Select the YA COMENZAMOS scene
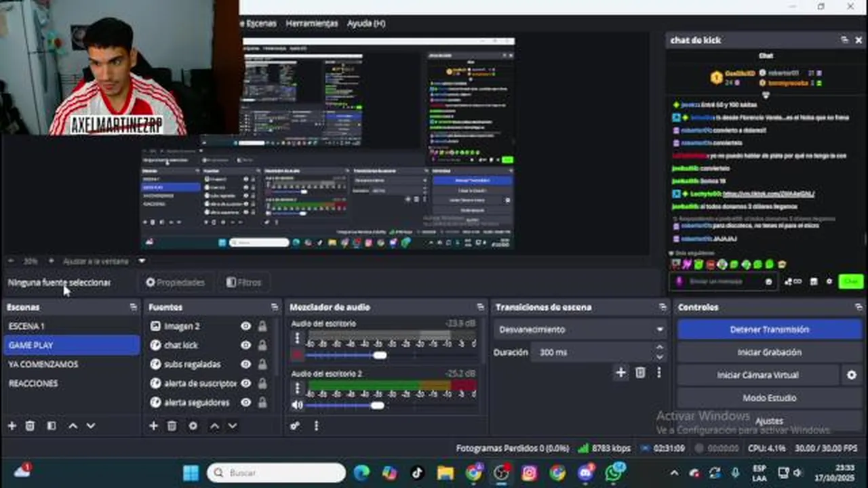Viewport: 868px width, 488px height. pos(71,364)
